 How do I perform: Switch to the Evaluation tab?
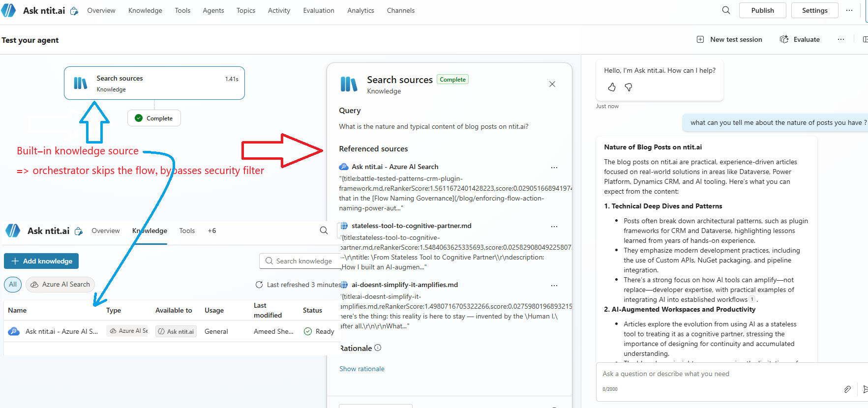pos(319,10)
